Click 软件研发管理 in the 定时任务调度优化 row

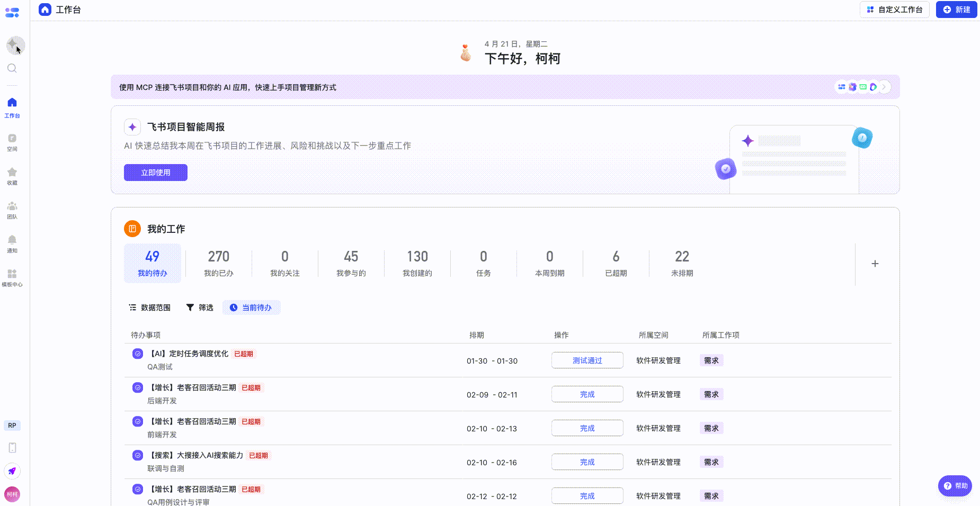(x=658, y=360)
